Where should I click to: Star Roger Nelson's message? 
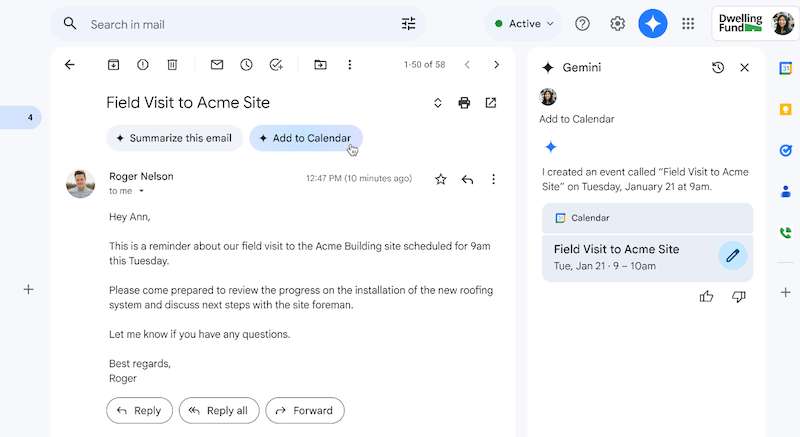[441, 179]
